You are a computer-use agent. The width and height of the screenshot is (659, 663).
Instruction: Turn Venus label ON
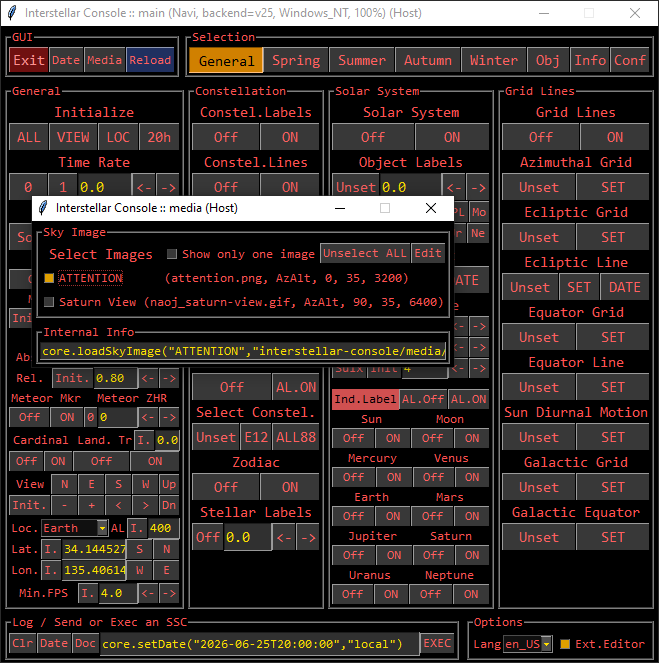click(x=472, y=477)
